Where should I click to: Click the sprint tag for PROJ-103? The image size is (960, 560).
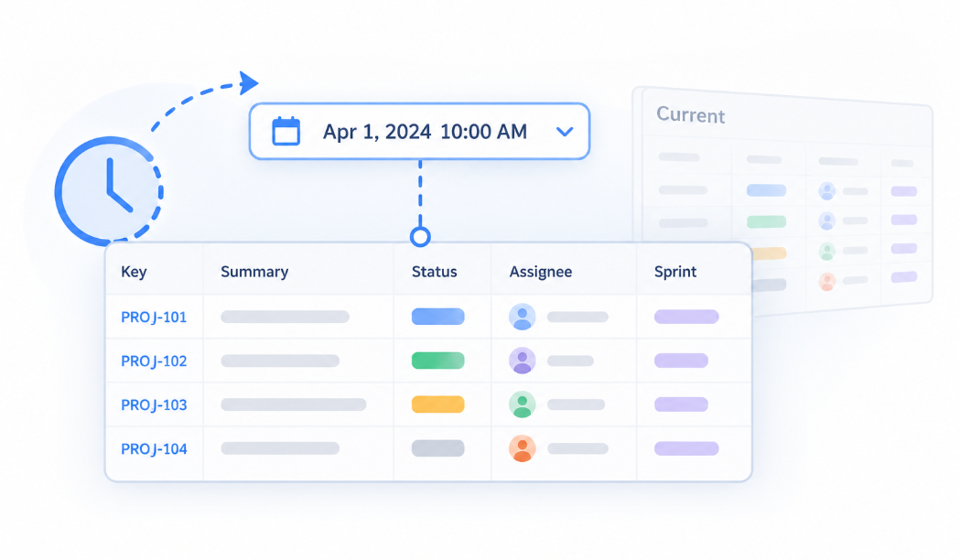point(681,404)
